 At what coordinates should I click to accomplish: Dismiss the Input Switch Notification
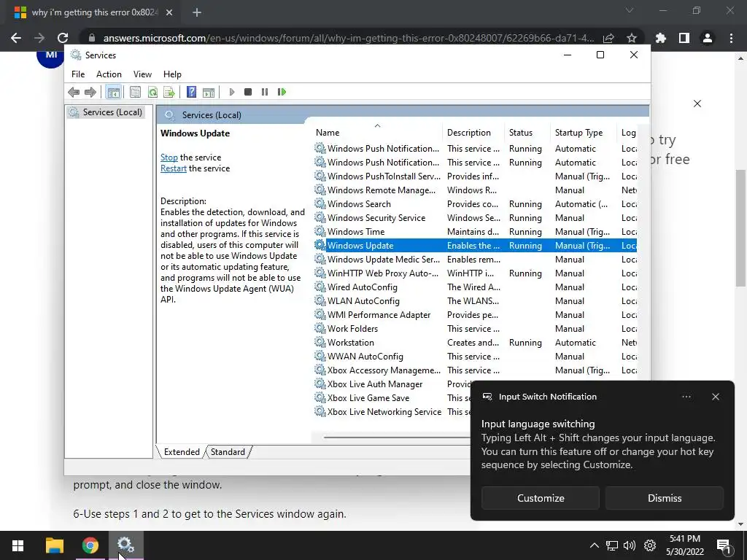pyautogui.click(x=664, y=498)
